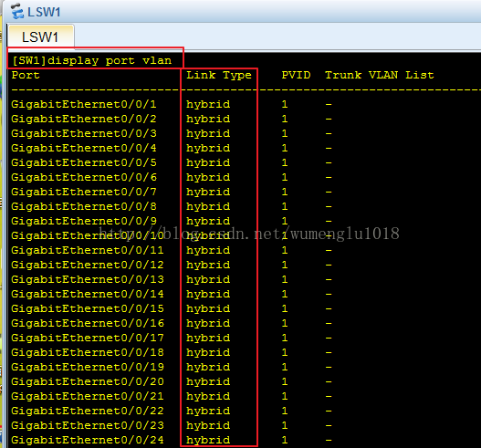Select text GigabitEthernet0/0/8
Viewport: 481px width, 448px height.
click(84, 206)
